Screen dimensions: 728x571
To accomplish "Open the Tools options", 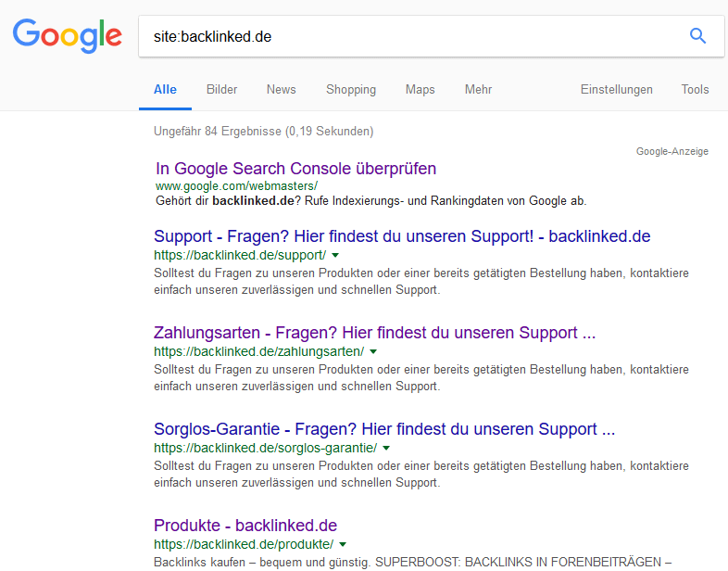I will (x=695, y=89).
